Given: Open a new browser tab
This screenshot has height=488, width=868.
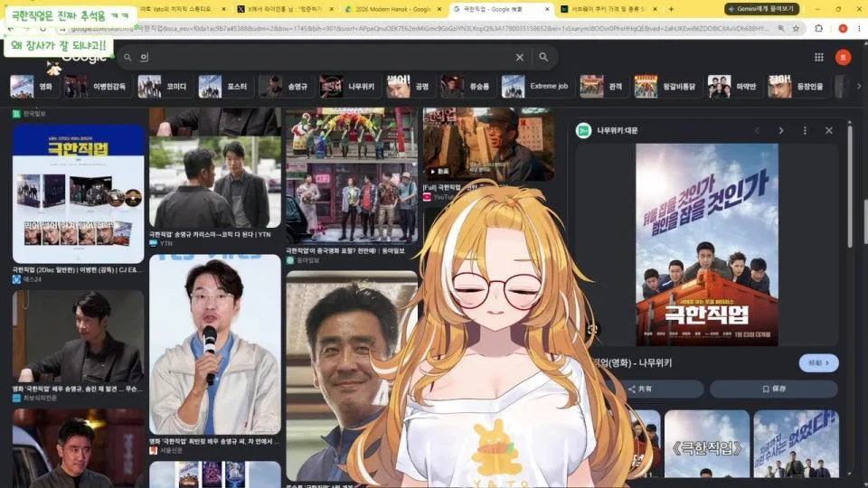Looking at the screenshot, I should [671, 9].
